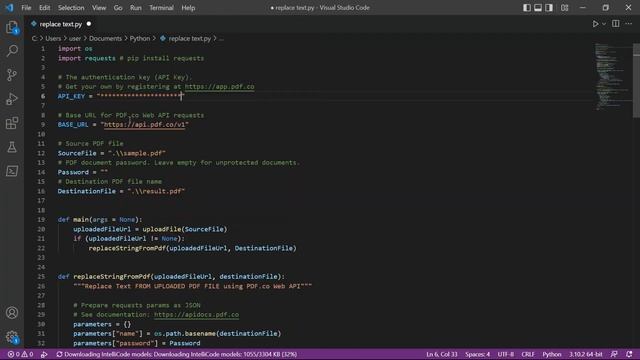
Task: Open the Edit menu
Action: coord(44,8)
